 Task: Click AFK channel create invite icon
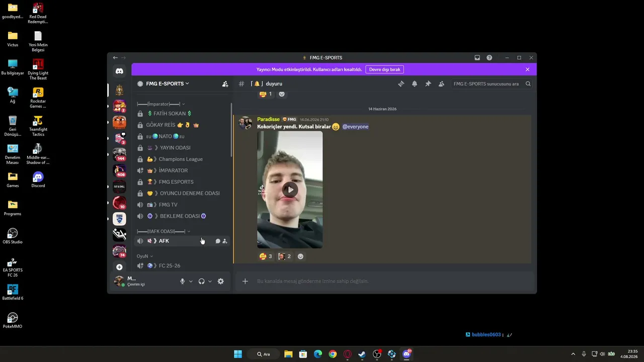(x=225, y=241)
